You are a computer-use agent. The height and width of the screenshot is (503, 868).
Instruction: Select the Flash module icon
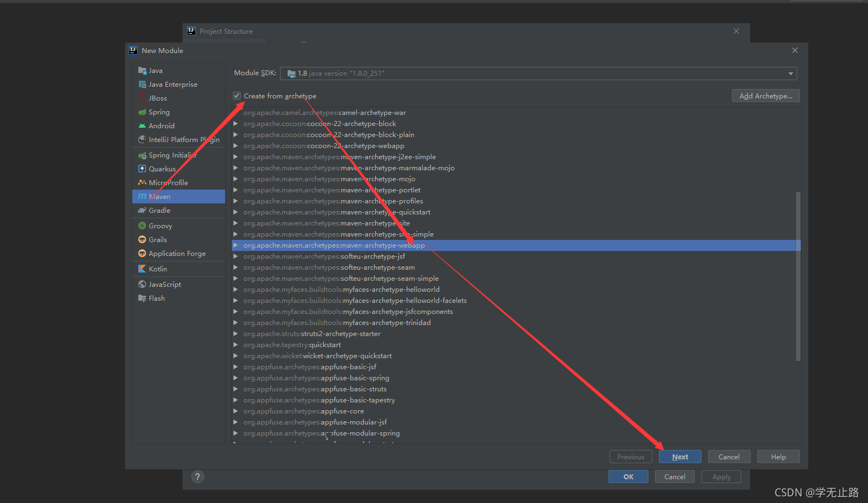tap(142, 298)
